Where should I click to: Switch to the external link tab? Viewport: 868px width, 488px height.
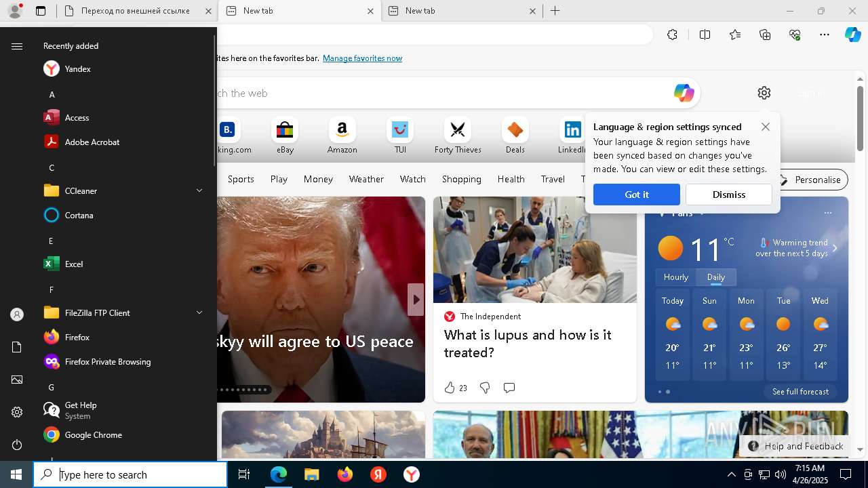(136, 11)
